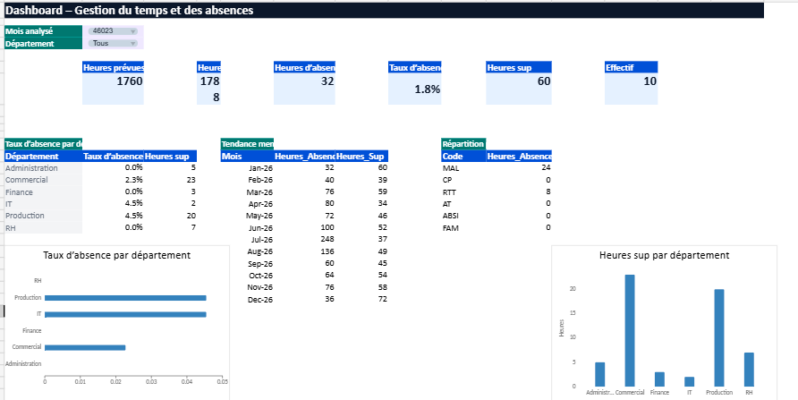This screenshot has height=400, width=798.
Task: Select the 2.3% absence rate for Commercial
Action: [113, 180]
